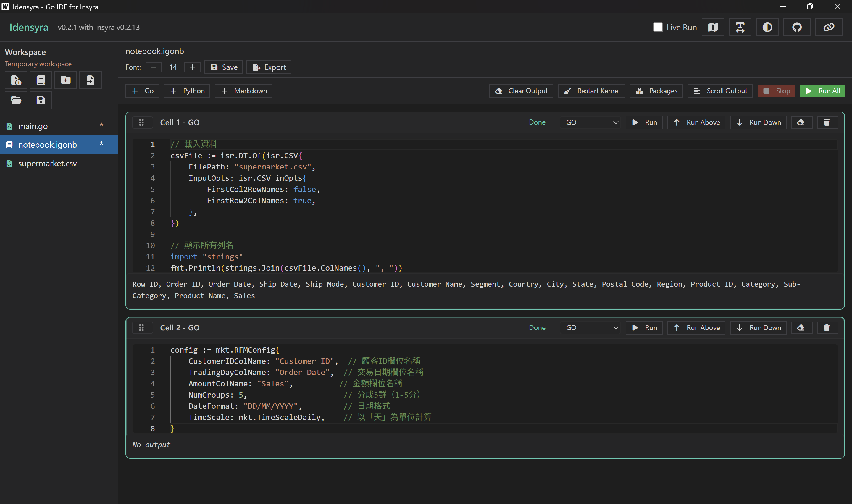Clear Cell 2 output with eraser icon

point(801,328)
